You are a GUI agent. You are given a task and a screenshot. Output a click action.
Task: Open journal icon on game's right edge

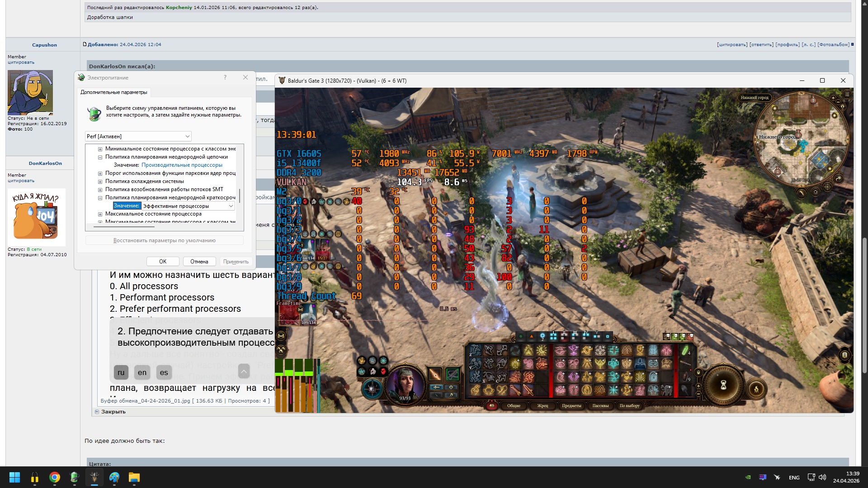[x=844, y=355]
